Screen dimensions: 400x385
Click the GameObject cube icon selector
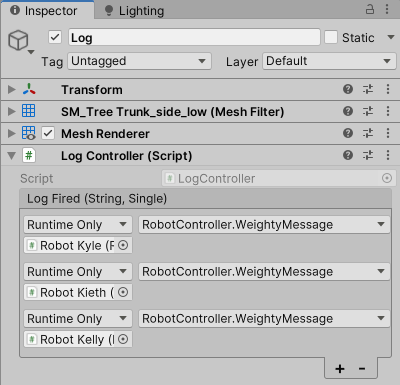point(21,41)
